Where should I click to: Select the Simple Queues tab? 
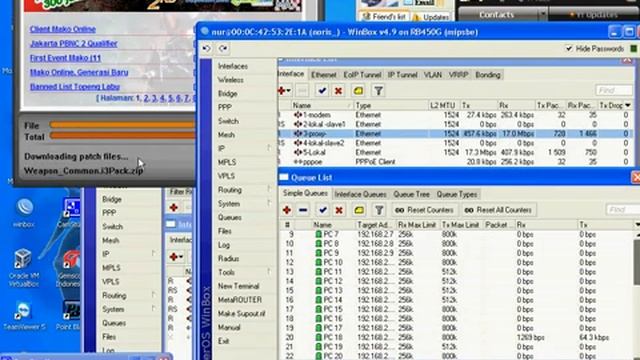[305, 193]
